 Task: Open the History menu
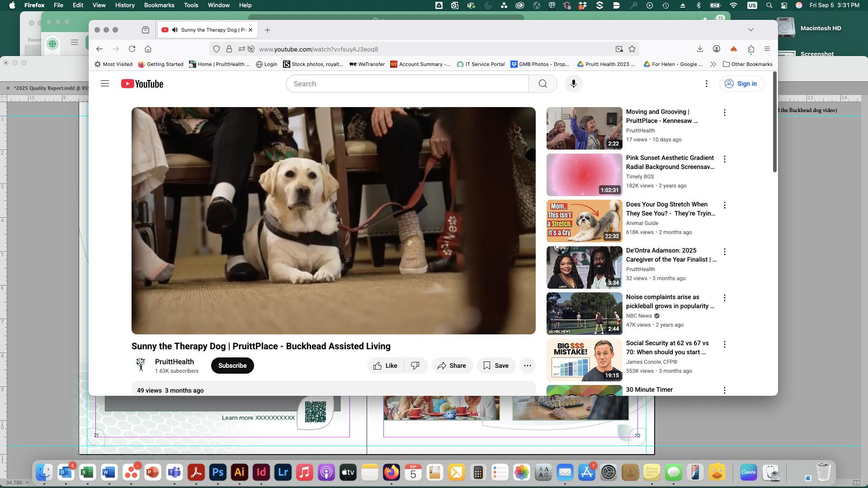(124, 5)
